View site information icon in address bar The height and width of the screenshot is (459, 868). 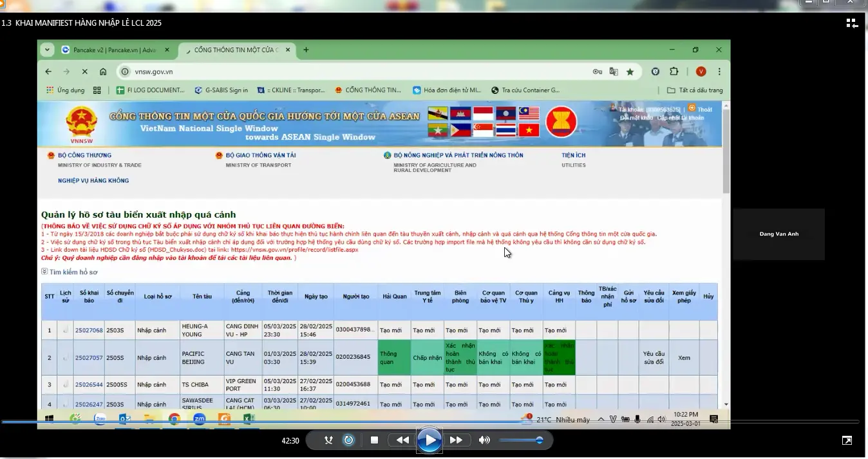[x=126, y=71]
